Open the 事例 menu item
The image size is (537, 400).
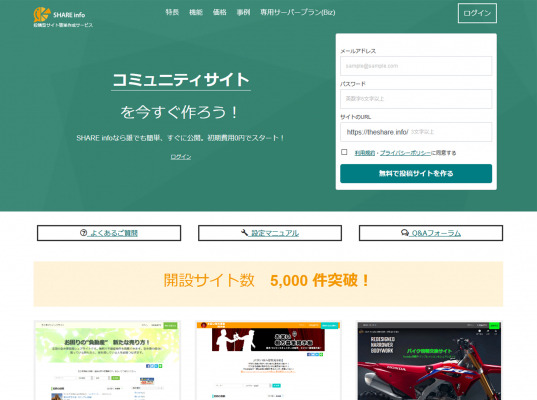coord(243,12)
